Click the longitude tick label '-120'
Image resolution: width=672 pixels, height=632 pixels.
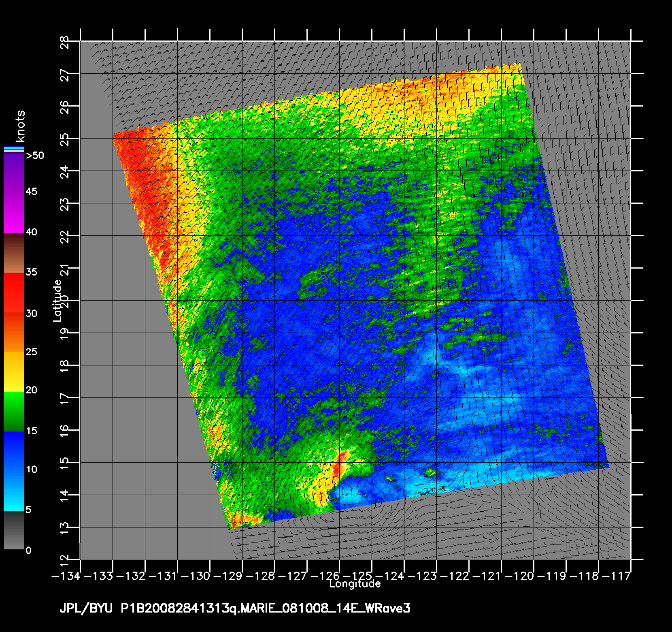(x=520, y=576)
